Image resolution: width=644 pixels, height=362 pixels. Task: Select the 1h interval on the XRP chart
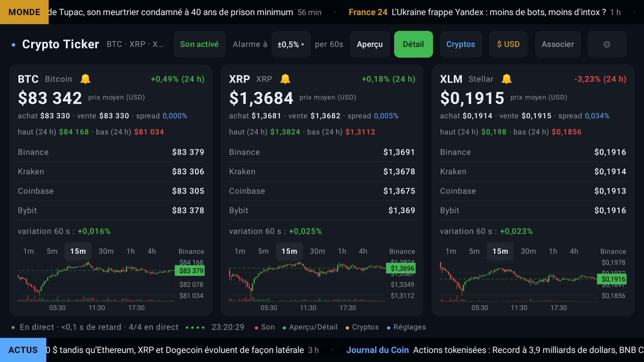pos(342,251)
